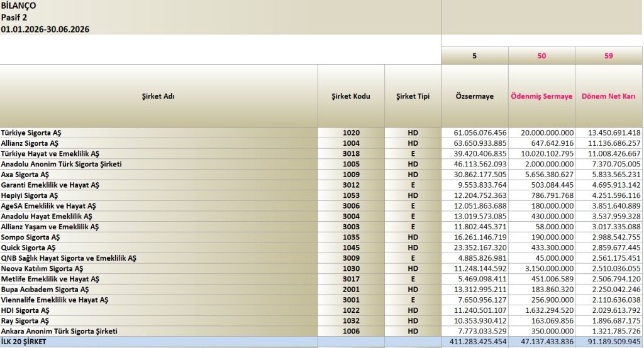Viewport: 644px width, 348px height.
Task: Click company code 1053 cell
Action: (351, 195)
